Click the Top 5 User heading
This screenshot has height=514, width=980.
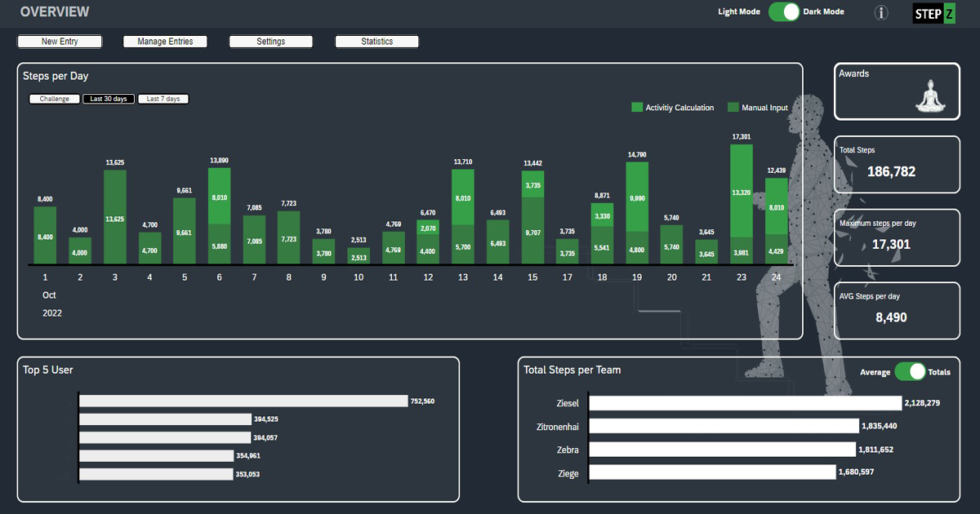(48, 370)
